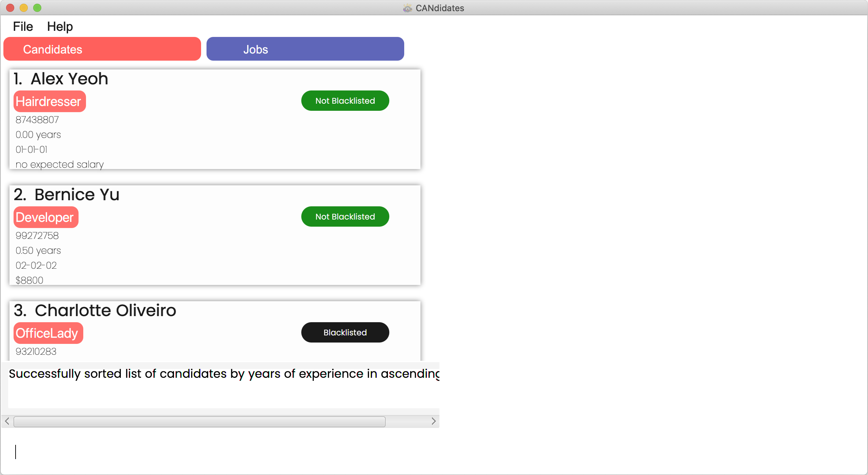868x475 pixels.
Task: Drag the horizontal scrollbar right
Action: (x=434, y=421)
